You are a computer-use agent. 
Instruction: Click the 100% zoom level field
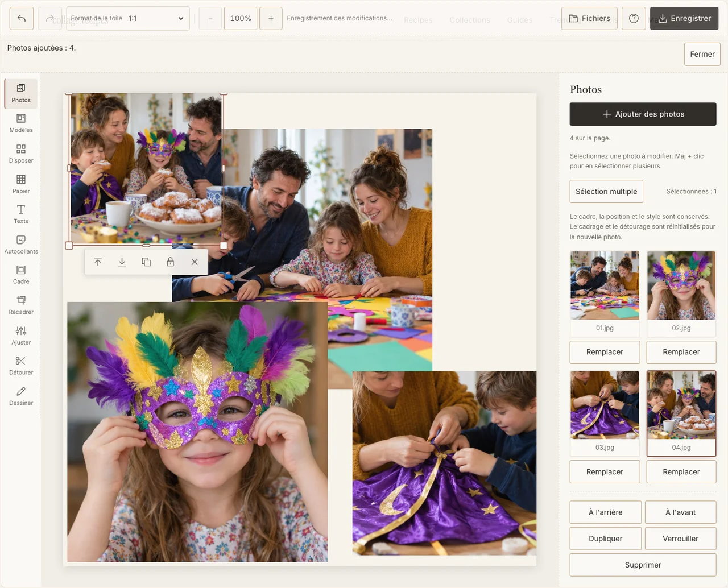coord(241,18)
